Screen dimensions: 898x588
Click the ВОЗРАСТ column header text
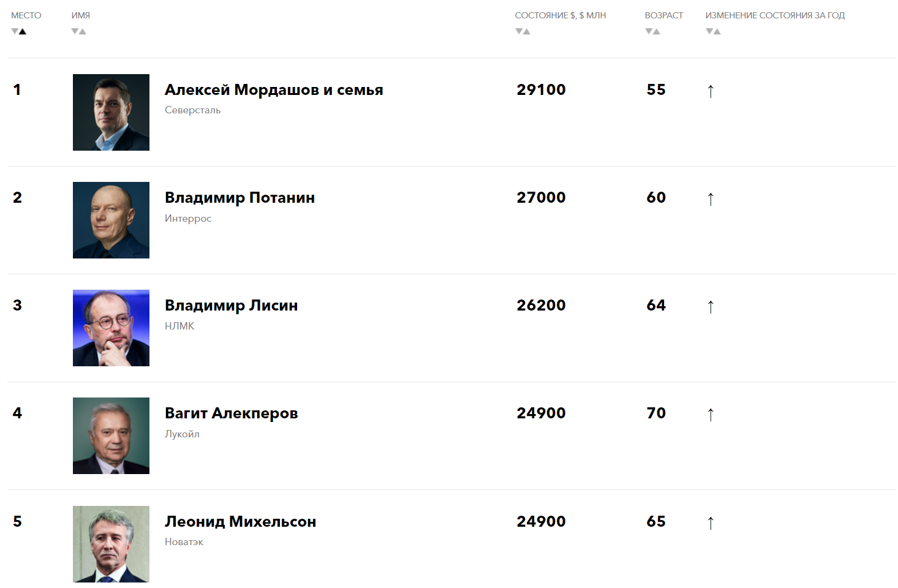[664, 15]
